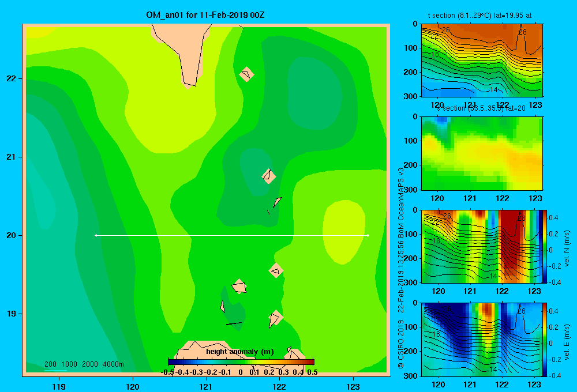Click latitude label 22 on the main map axis
577x392 pixels.
(12, 78)
